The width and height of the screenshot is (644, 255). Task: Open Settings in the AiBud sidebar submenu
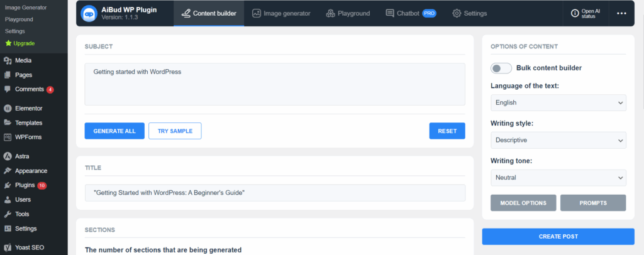tap(15, 31)
